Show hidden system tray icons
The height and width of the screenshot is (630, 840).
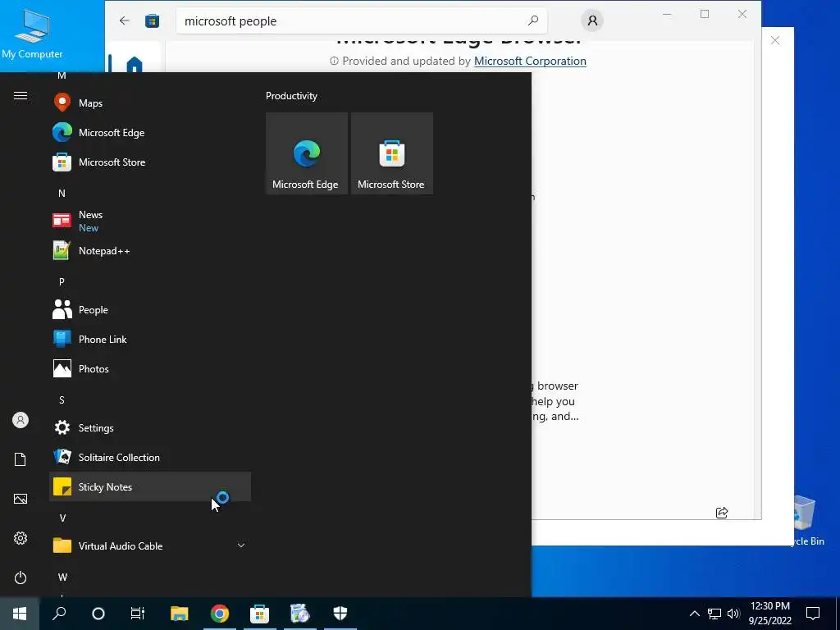click(694, 614)
